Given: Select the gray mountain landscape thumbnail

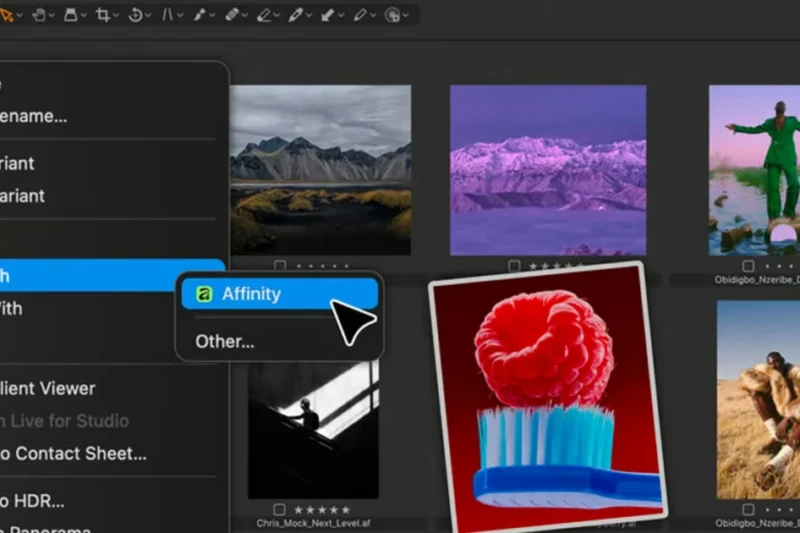Looking at the screenshot, I should click(320, 170).
